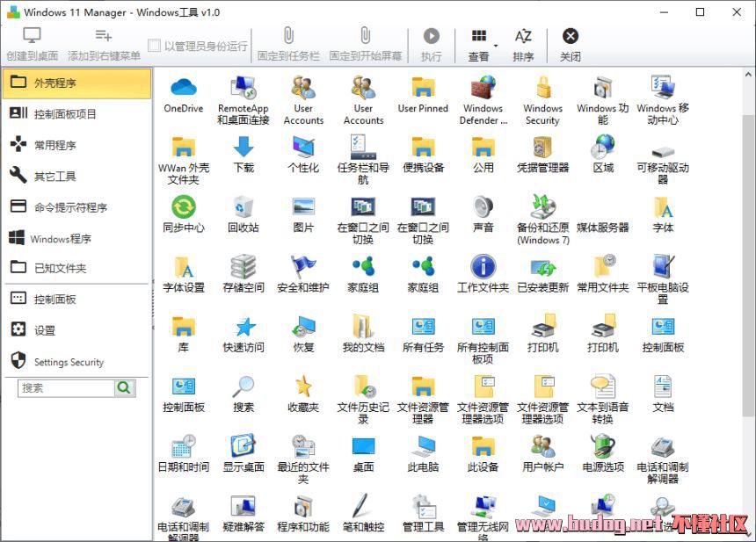
Task: Open the 控制面板项目 sidebar category
Action: click(77, 114)
